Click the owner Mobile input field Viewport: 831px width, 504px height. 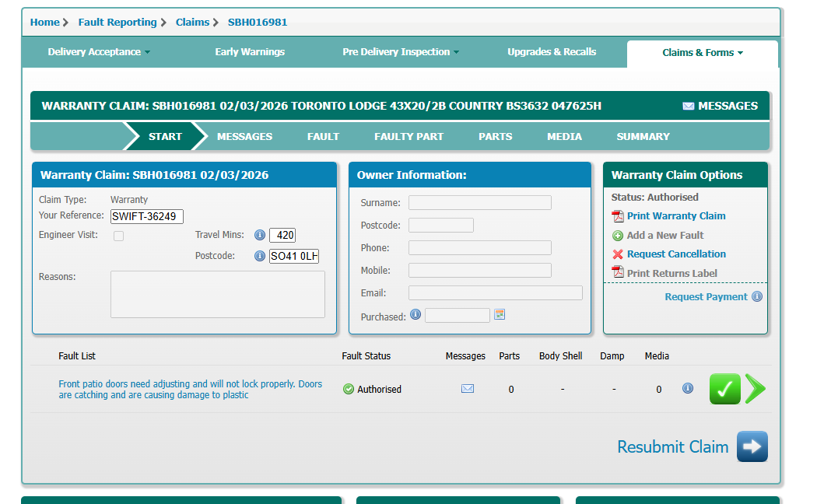click(479, 271)
